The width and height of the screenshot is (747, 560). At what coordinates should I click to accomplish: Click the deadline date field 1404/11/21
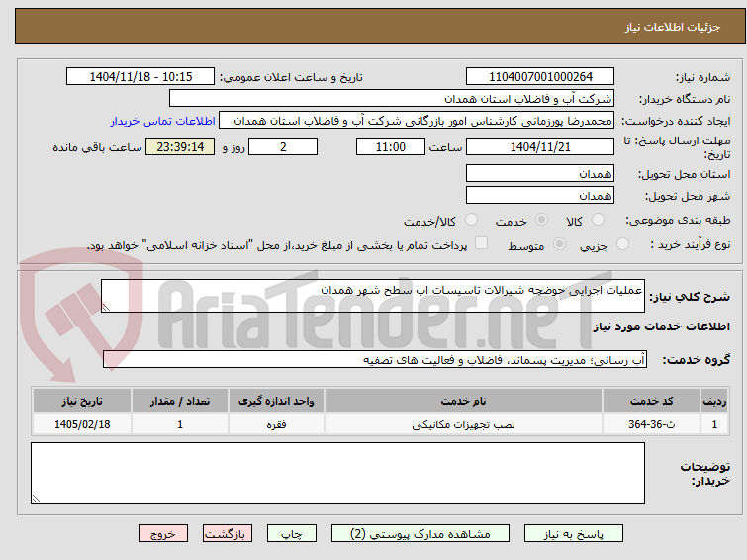[540, 146]
